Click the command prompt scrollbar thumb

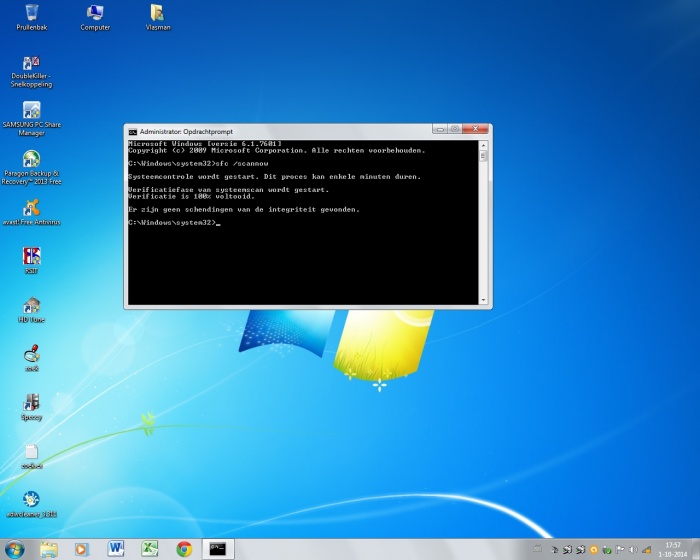[483, 155]
